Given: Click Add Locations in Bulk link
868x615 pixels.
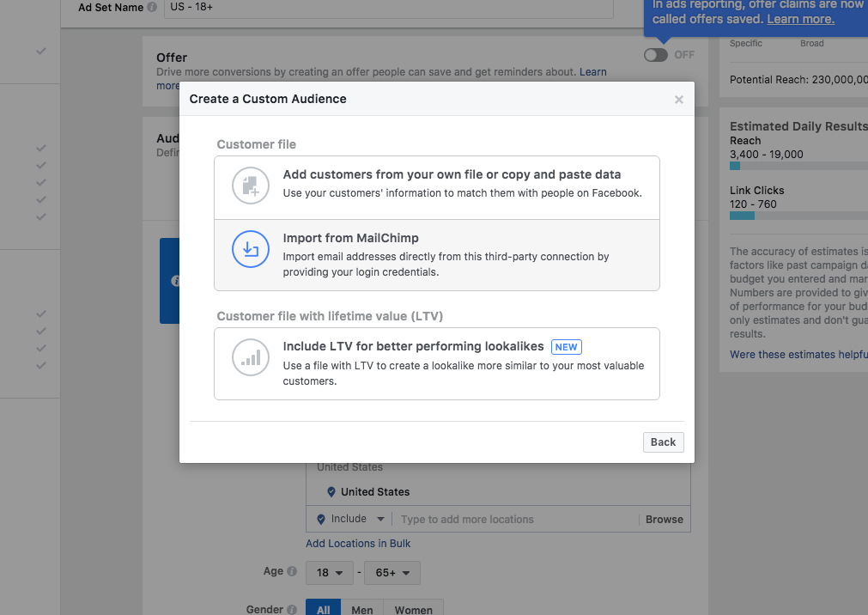Looking at the screenshot, I should 358,544.
